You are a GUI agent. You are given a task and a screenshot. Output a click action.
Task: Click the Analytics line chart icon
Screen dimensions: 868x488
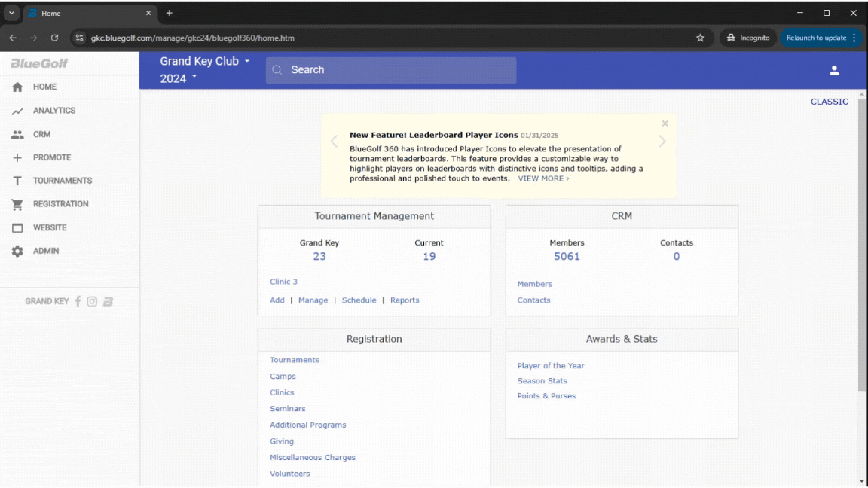pos(17,111)
